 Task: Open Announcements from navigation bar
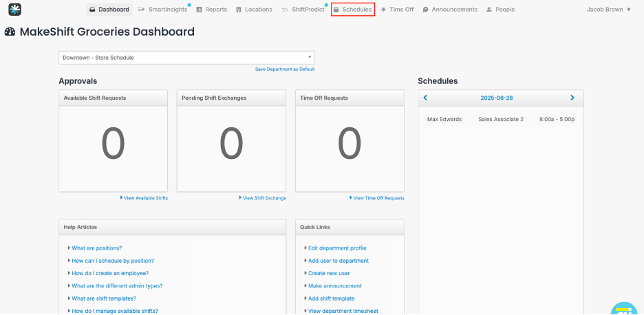point(450,10)
